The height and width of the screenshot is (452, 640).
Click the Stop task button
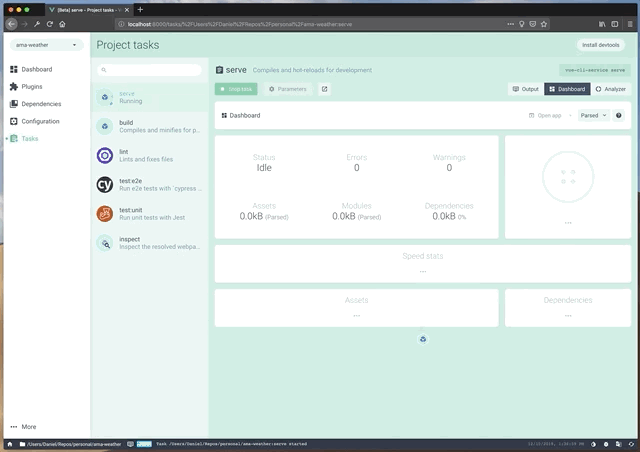tap(236, 89)
